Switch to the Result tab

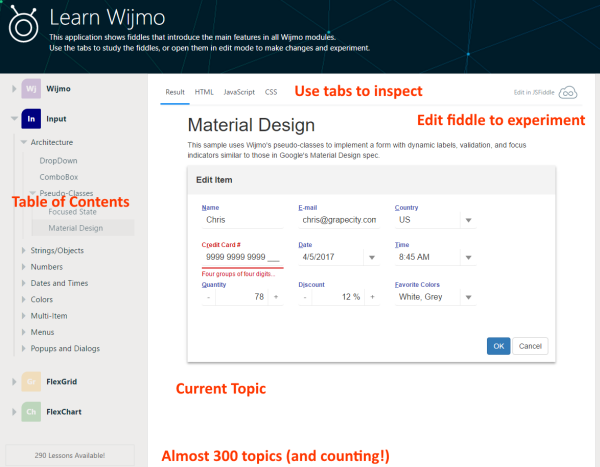[175, 92]
